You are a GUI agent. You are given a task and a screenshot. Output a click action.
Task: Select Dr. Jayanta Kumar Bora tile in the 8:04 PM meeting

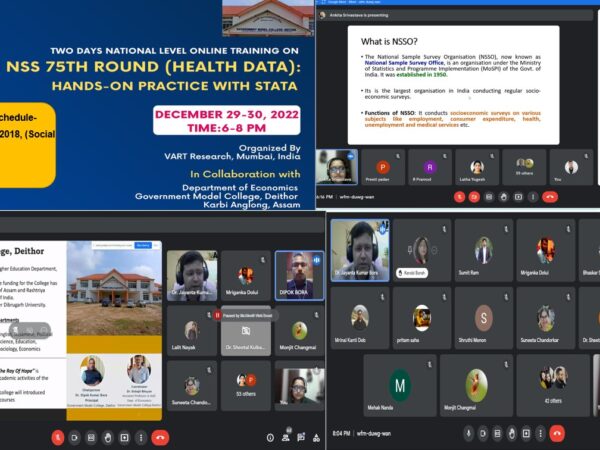[x=360, y=250]
